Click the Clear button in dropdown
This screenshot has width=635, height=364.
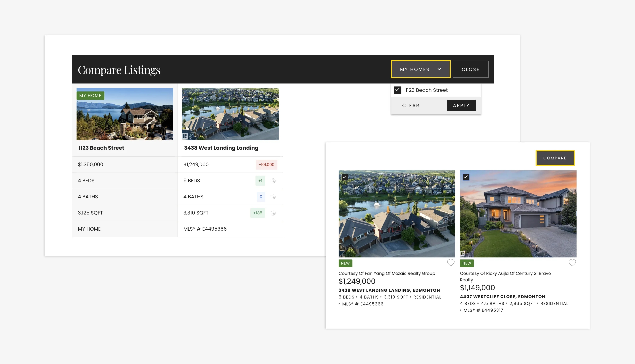pyautogui.click(x=411, y=106)
